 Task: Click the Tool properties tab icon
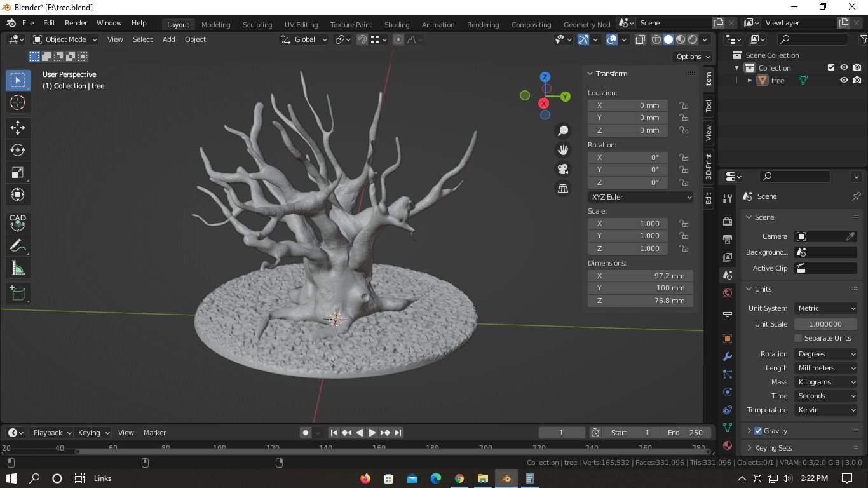tap(728, 199)
